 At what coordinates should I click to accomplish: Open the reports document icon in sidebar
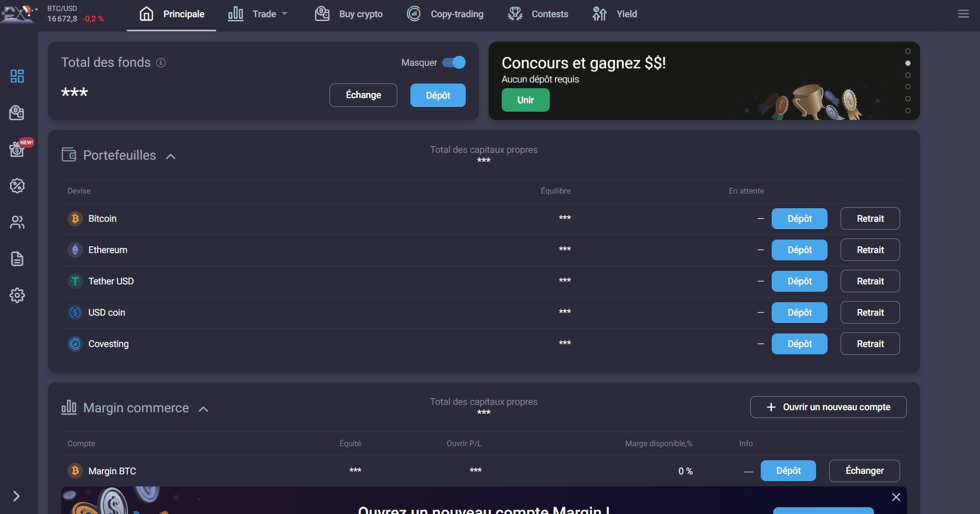tap(17, 259)
